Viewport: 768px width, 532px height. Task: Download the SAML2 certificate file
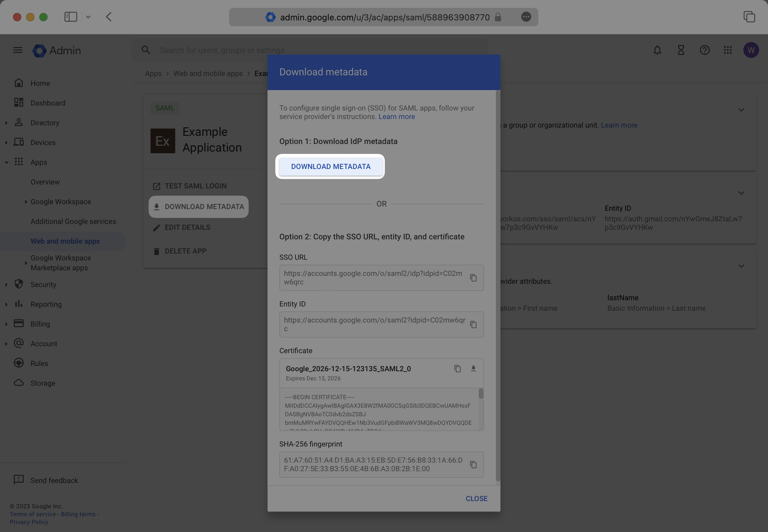pyautogui.click(x=473, y=369)
